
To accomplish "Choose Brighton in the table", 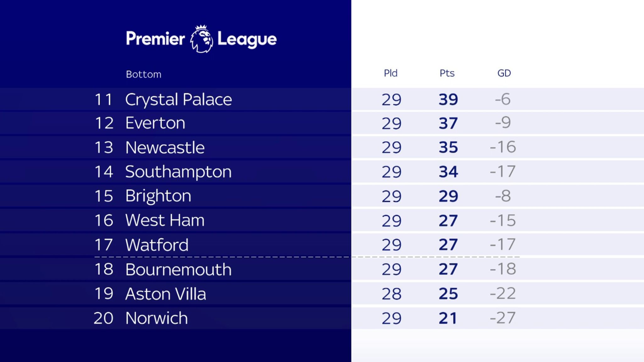I will point(158,196).
